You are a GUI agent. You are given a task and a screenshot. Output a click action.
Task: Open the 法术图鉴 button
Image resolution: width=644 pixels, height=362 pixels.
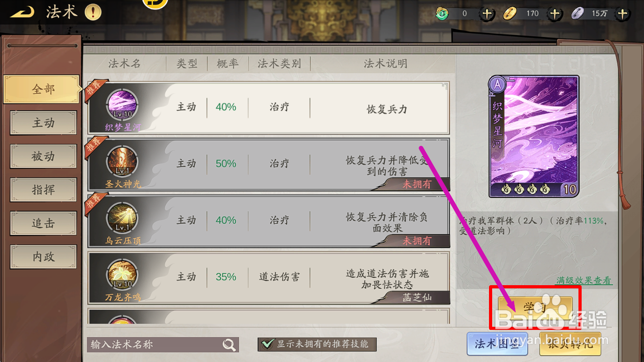pos(497,344)
